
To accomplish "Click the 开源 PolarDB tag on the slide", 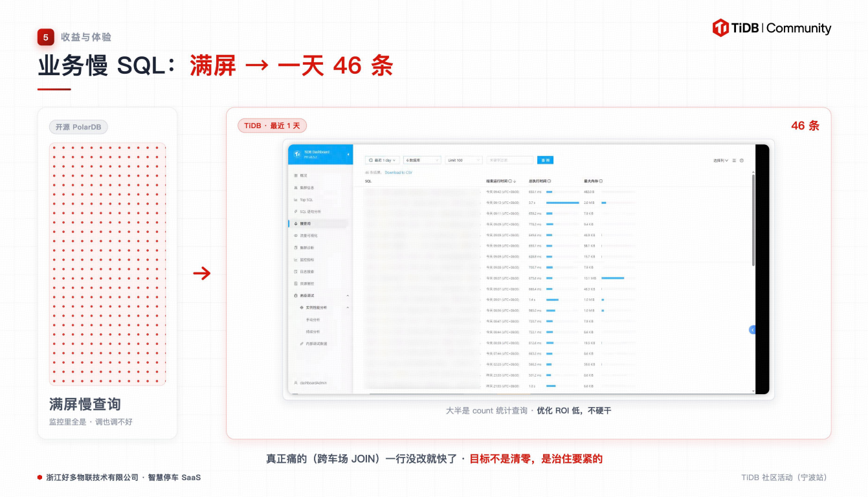I will coord(78,127).
